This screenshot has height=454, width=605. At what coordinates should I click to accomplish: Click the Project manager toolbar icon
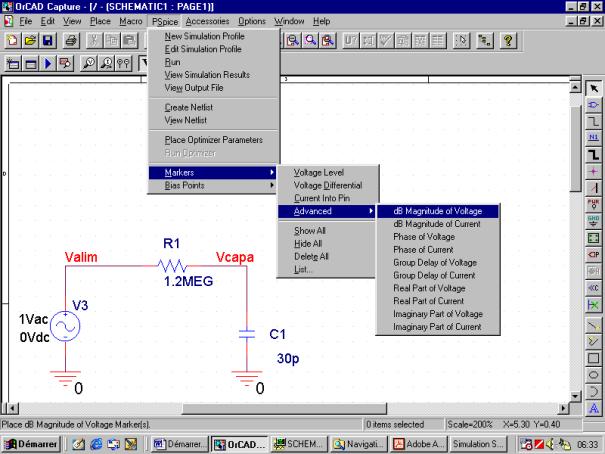click(485, 41)
